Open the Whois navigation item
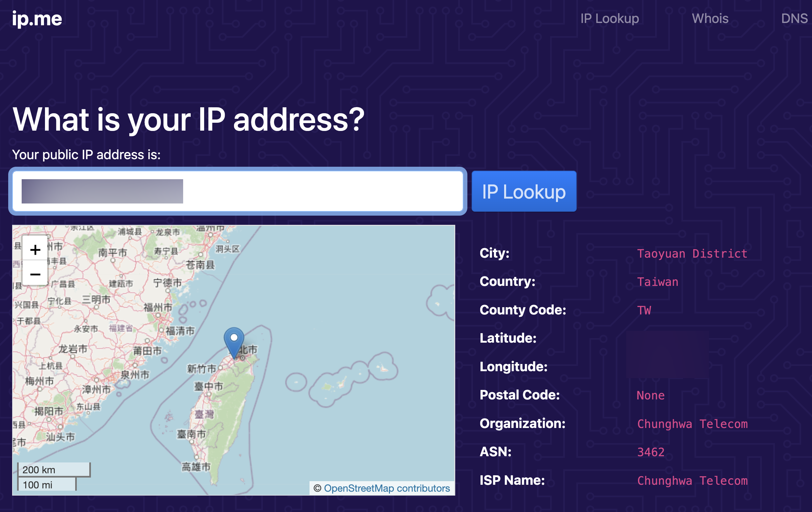Viewport: 812px width, 512px height. pyautogui.click(x=710, y=19)
